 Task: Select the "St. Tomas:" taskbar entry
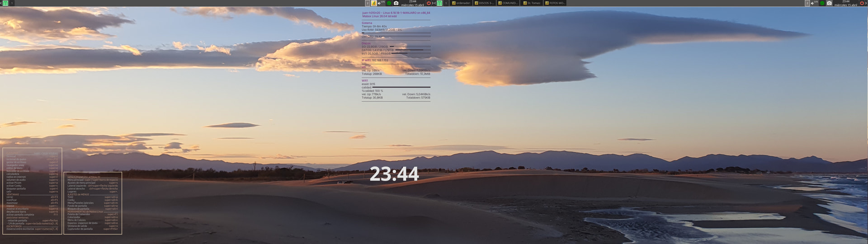click(x=532, y=3)
